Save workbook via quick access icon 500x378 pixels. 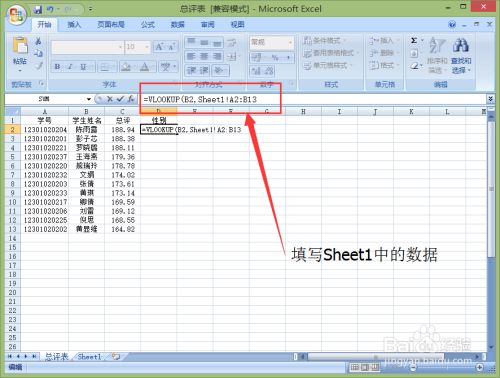tap(38, 9)
